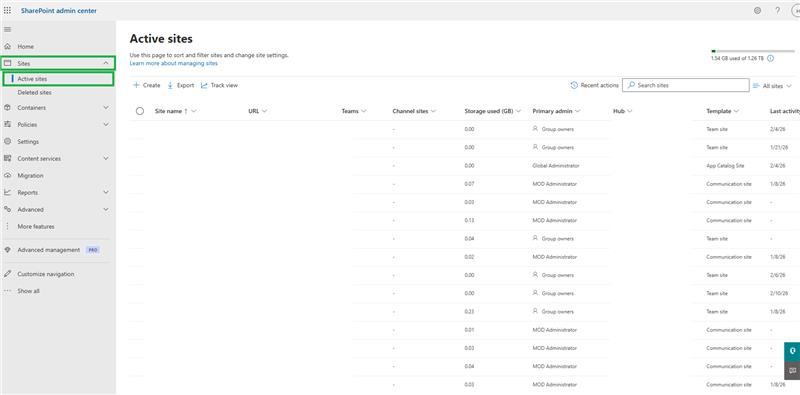
Task: Open the Channel sites column dropdown
Action: coord(433,111)
